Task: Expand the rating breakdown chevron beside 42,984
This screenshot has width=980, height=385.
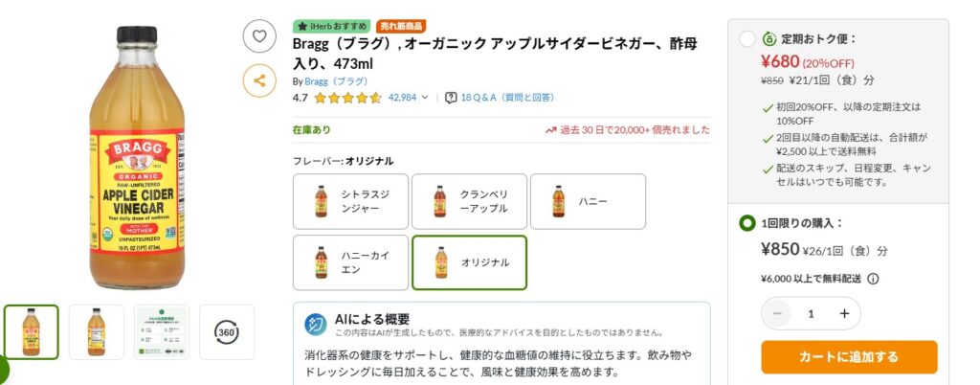Action: tap(425, 98)
